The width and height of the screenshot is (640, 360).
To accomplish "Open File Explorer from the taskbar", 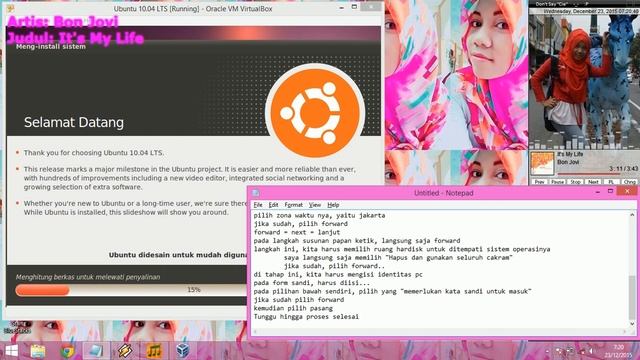I will pyautogui.click(x=38, y=351).
